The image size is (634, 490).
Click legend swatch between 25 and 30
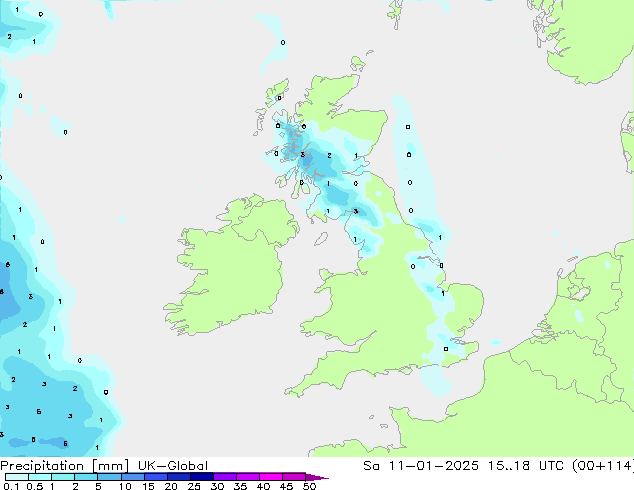pyautogui.click(x=202, y=477)
